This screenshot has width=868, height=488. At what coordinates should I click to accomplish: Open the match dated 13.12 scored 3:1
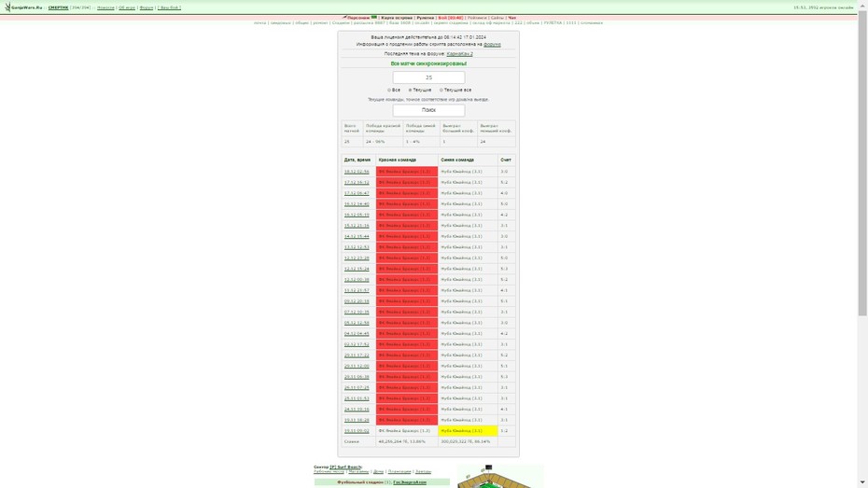357,247
